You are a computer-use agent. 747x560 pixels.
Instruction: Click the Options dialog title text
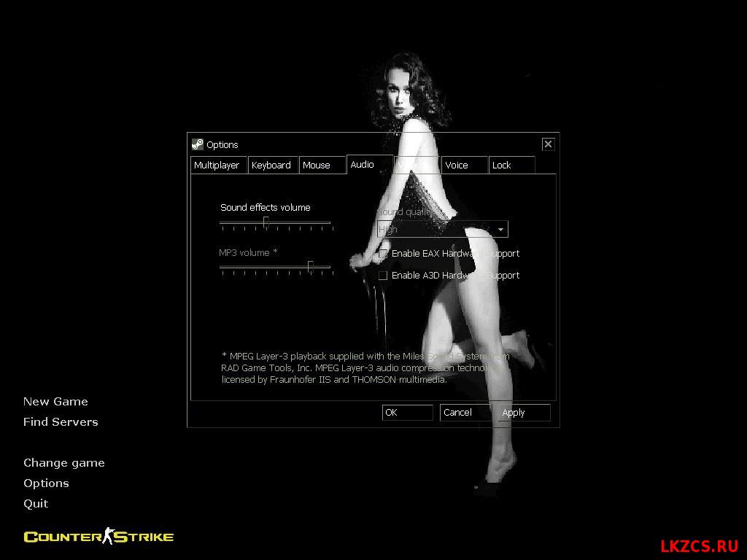coord(222,145)
